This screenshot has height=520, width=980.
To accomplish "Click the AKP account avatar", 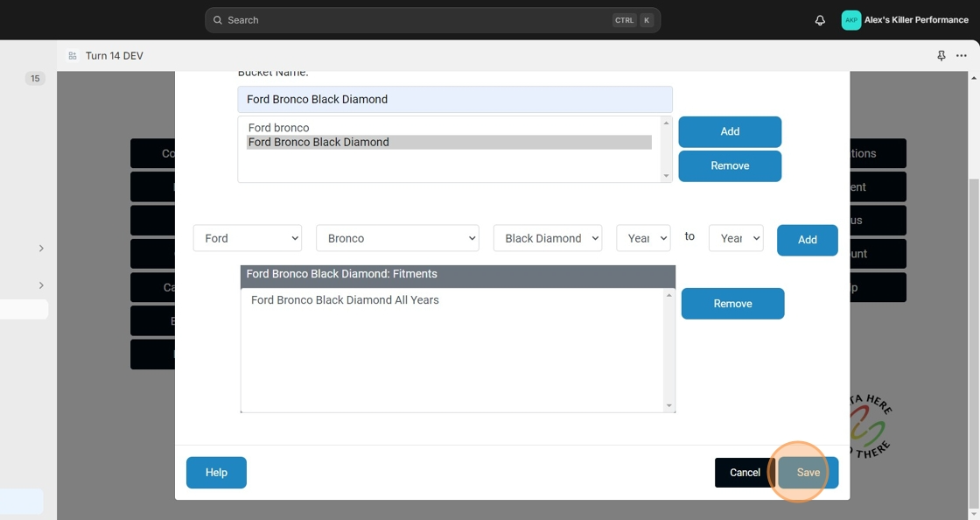I will click(851, 20).
